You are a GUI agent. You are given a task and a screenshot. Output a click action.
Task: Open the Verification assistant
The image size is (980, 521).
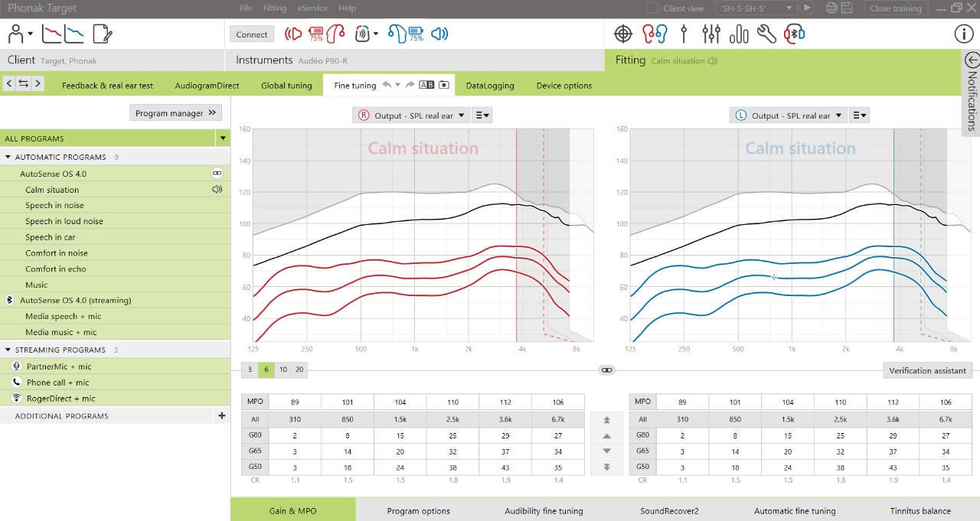[927, 370]
